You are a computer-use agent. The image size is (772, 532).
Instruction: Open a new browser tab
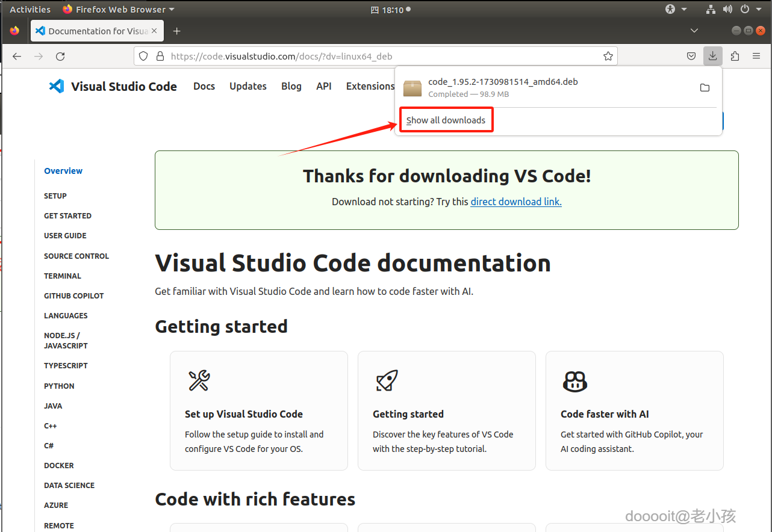pos(176,31)
